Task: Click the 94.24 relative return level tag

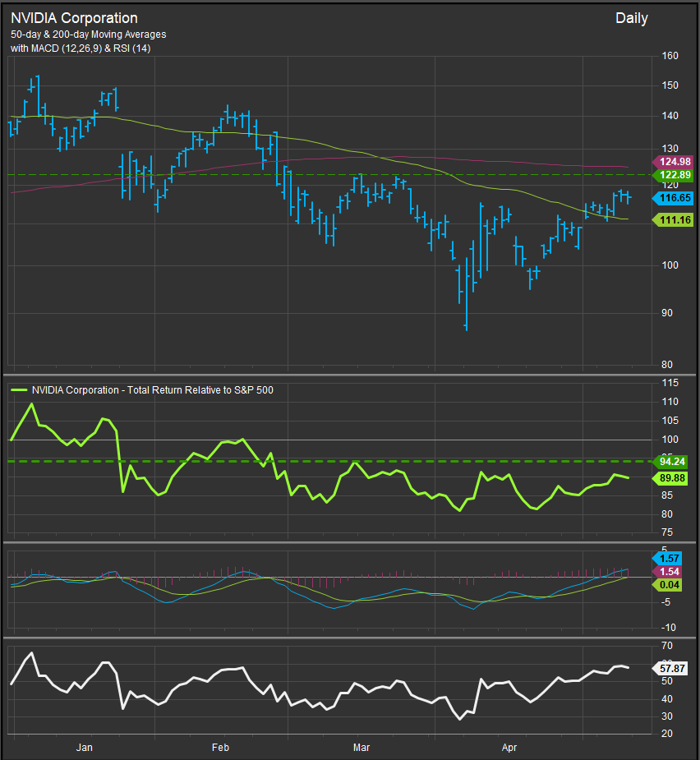Action: tap(670, 462)
